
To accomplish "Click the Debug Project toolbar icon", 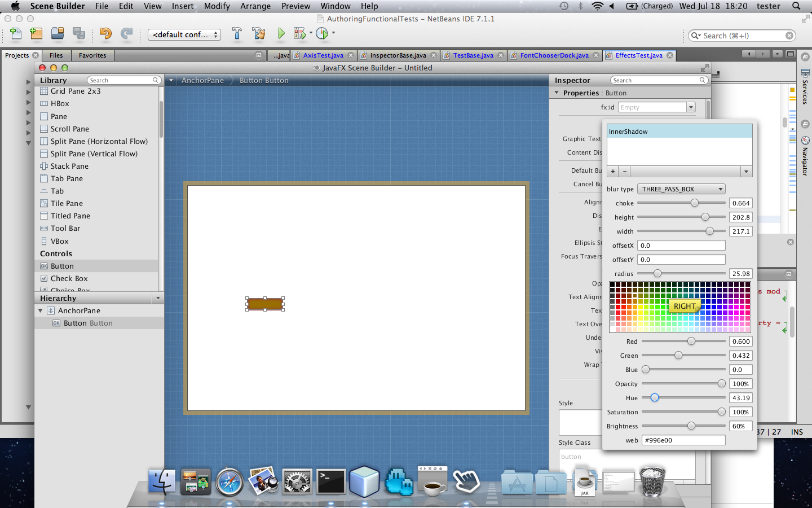I will (x=299, y=34).
